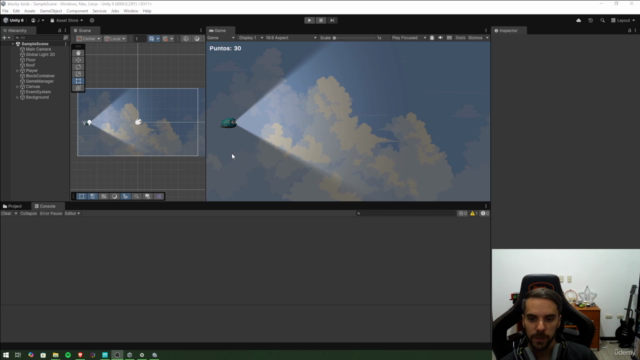Open the settings gear next to Asset Store
This screenshot has width=640, height=360.
tap(92, 20)
